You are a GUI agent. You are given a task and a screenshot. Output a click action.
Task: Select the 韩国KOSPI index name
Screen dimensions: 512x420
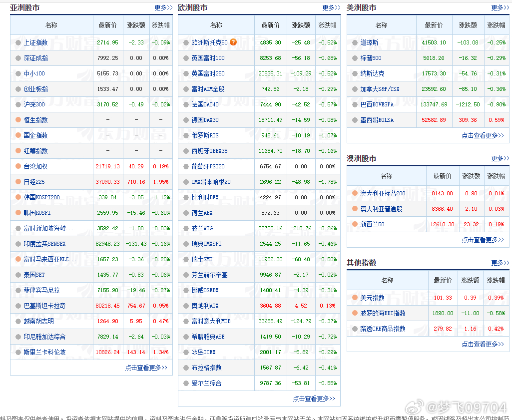coord(37,213)
